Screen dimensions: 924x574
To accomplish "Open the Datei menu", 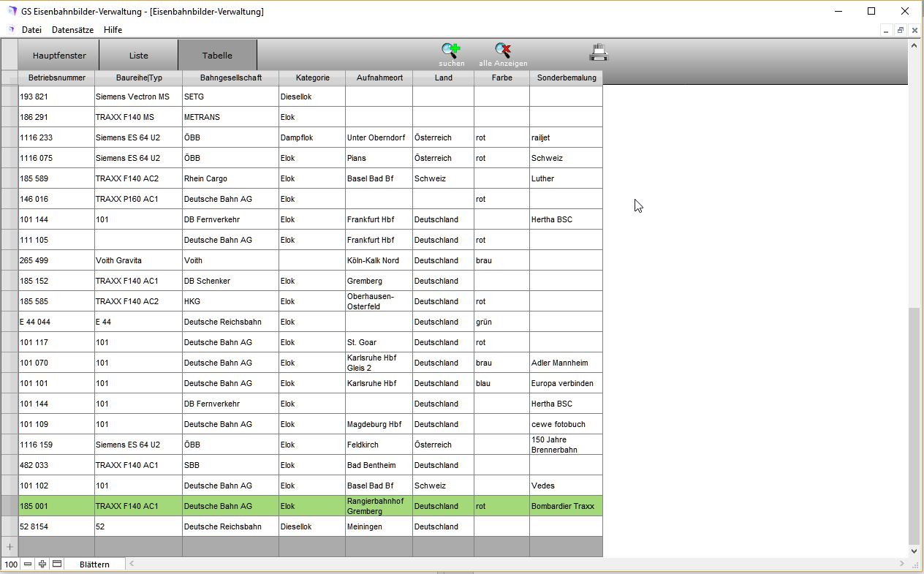I will pyautogui.click(x=31, y=30).
